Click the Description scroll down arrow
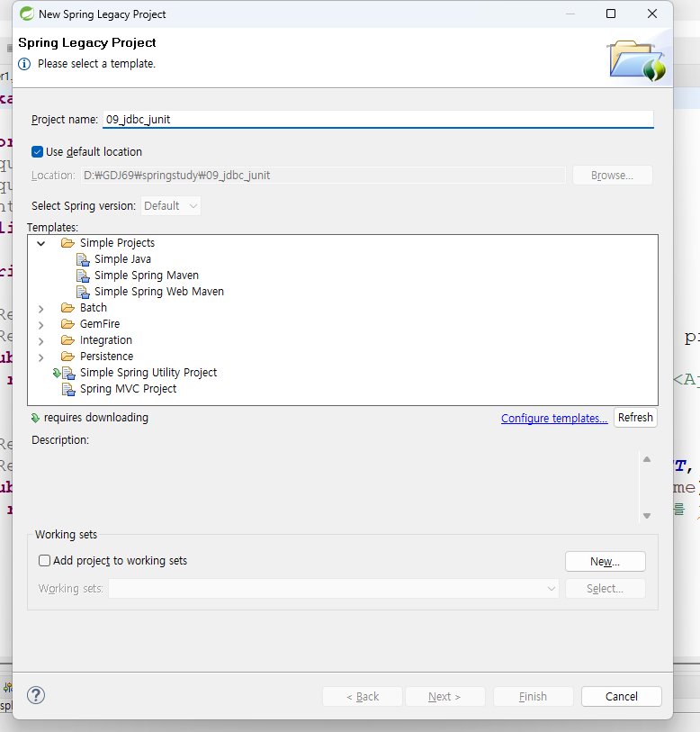This screenshot has width=700, height=732. point(647,516)
